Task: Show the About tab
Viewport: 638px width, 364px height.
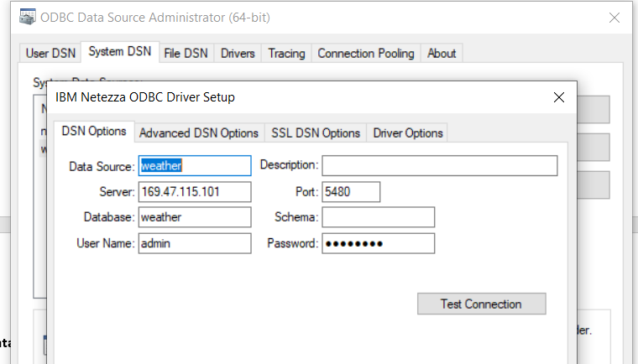Action: [x=442, y=53]
